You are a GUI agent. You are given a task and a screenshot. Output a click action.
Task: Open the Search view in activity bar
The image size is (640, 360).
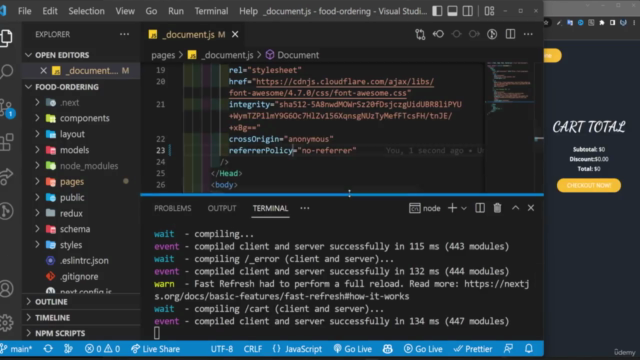point(7,71)
